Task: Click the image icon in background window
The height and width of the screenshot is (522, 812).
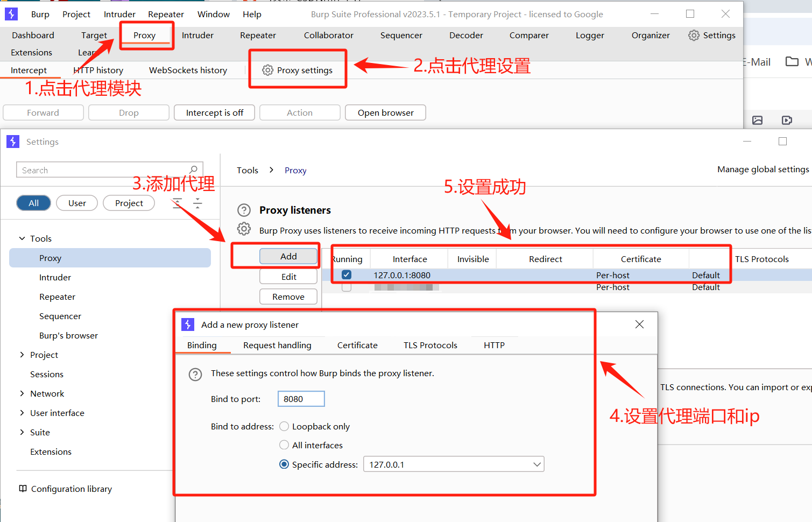Action: (x=757, y=120)
